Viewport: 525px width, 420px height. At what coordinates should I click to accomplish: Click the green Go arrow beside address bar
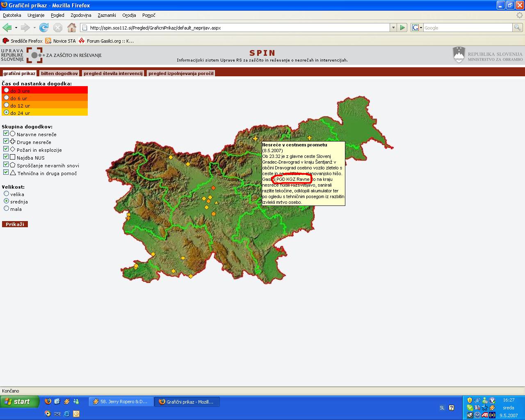402,27
